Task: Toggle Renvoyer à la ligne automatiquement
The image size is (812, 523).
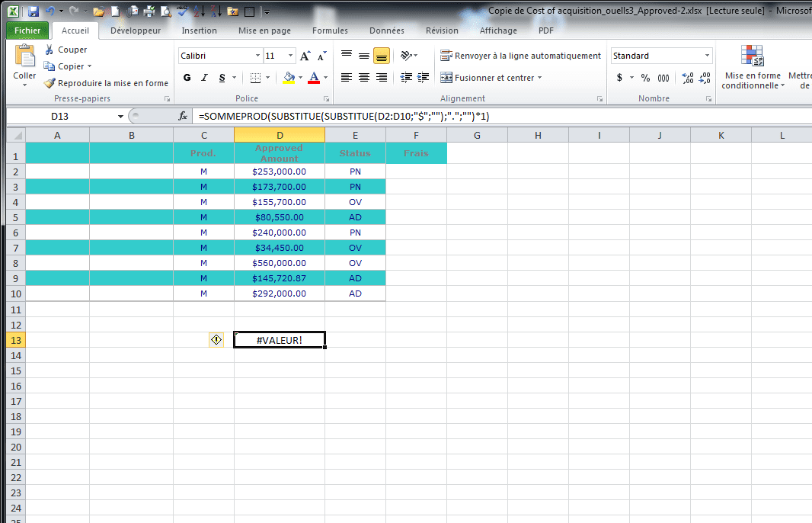Action: (521, 56)
